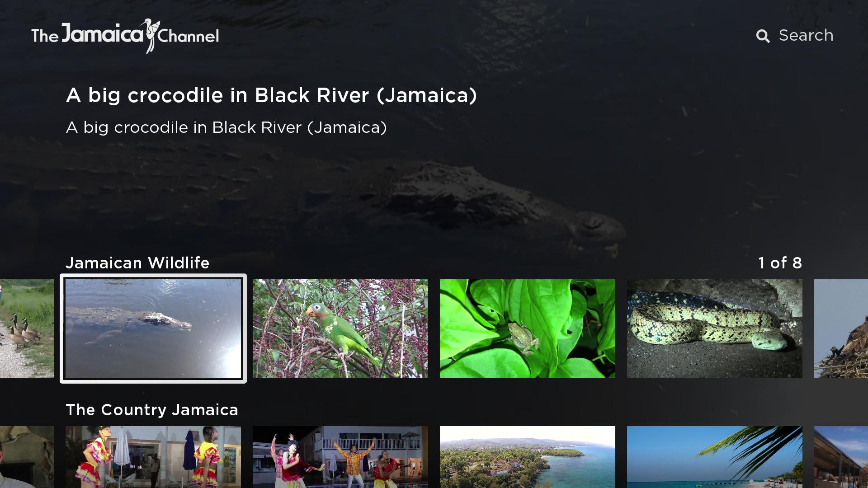The image size is (868, 488).
Task: Click the Search magnifying glass icon
Action: tap(763, 36)
